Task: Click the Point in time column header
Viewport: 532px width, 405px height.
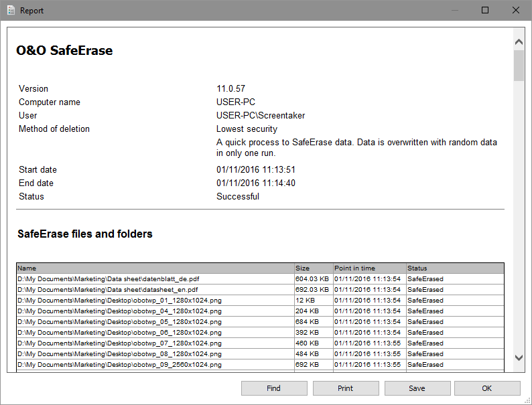Action: point(370,268)
